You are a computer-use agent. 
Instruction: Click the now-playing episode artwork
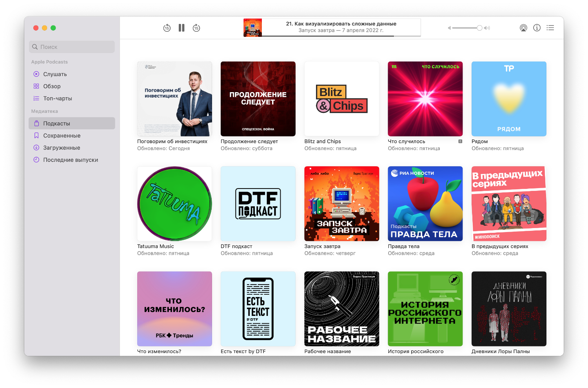(252, 27)
